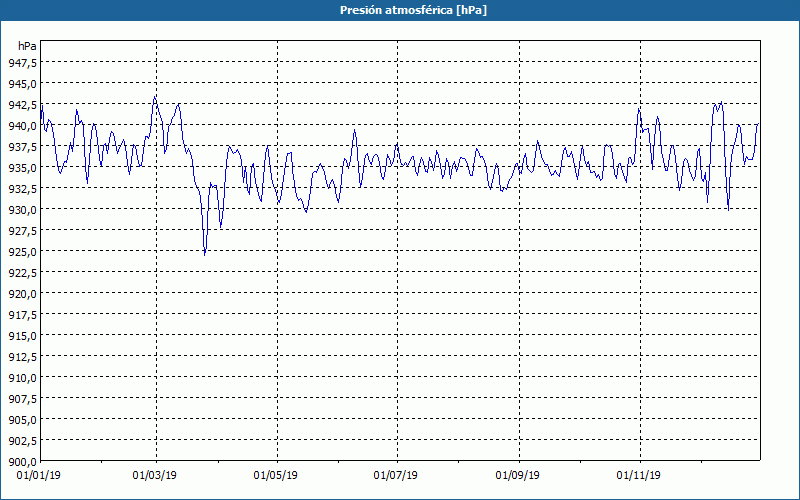Click the 01/01/19 date label
The image size is (800, 500).
tap(38, 476)
